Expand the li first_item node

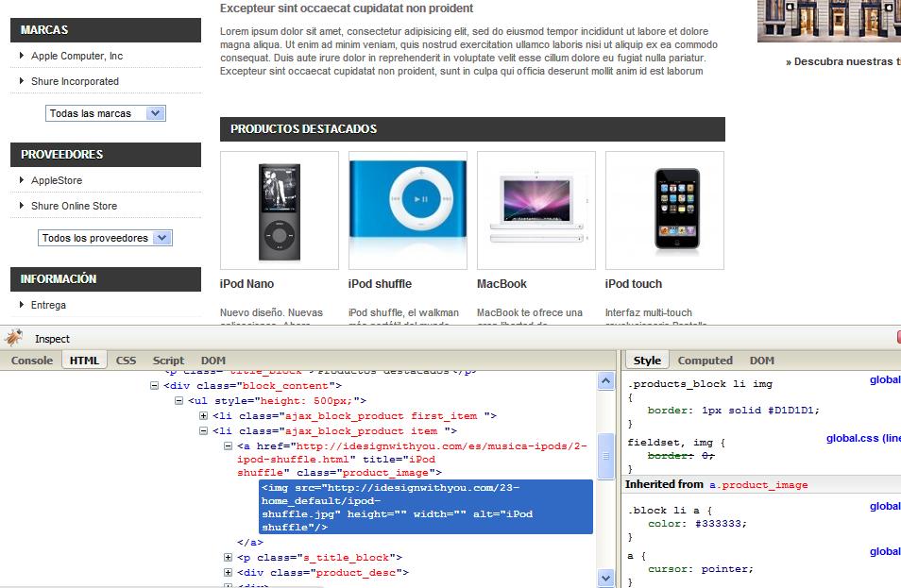pos(203,415)
